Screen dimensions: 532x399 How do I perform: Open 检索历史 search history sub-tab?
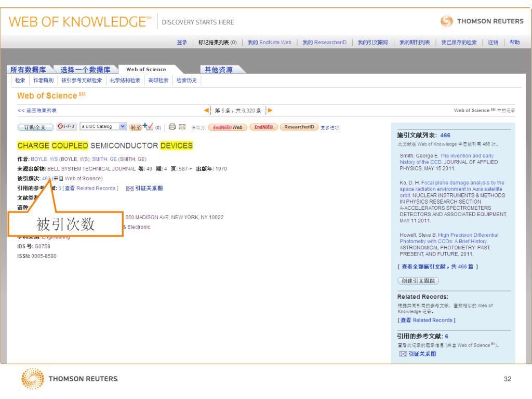187,81
